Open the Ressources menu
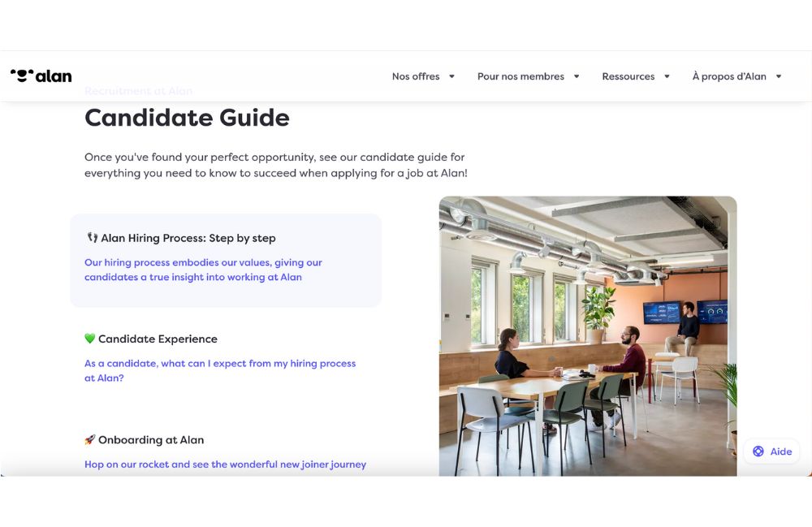812x527 pixels. tap(628, 76)
